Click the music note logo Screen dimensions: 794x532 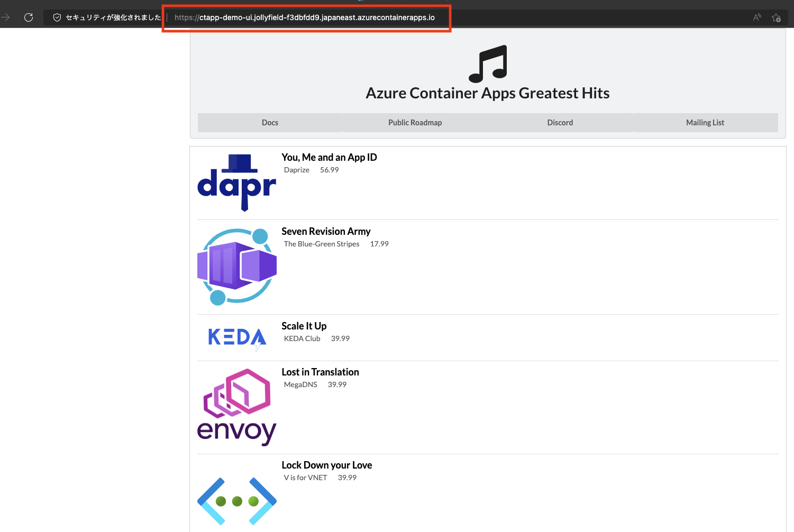488,64
